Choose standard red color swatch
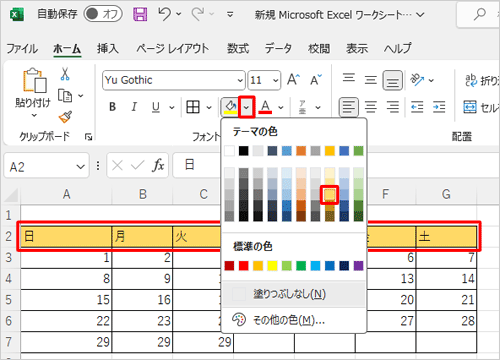The height and width of the screenshot is (360, 500). coord(244,266)
